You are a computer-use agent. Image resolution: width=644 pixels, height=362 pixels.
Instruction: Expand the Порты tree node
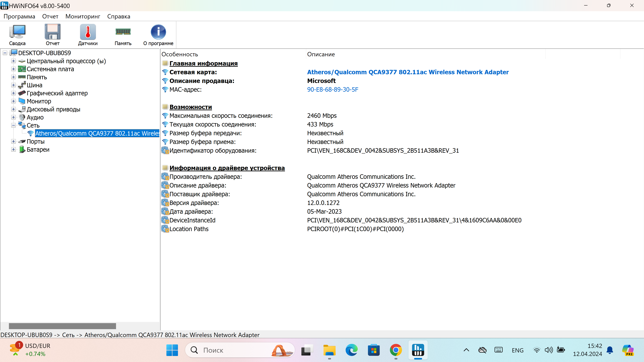coord(13,141)
